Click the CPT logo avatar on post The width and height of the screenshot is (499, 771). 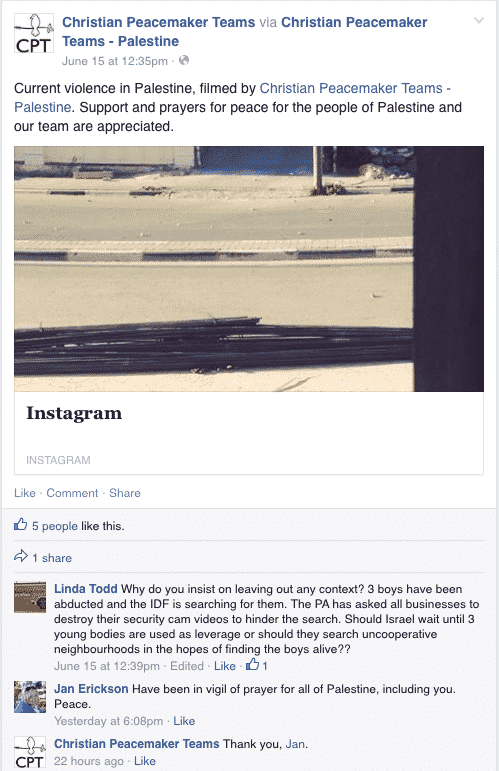[33, 33]
